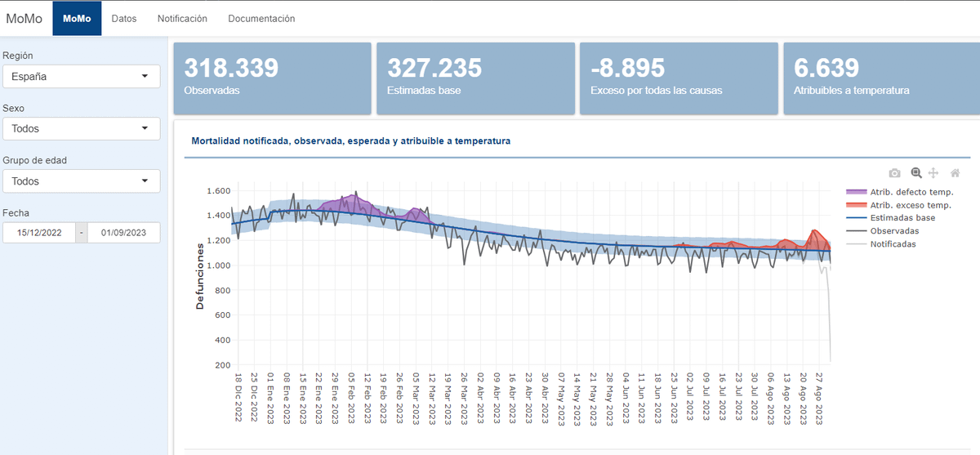The width and height of the screenshot is (980, 455).
Task: Download the chart as an image via camera icon
Action: [894, 173]
